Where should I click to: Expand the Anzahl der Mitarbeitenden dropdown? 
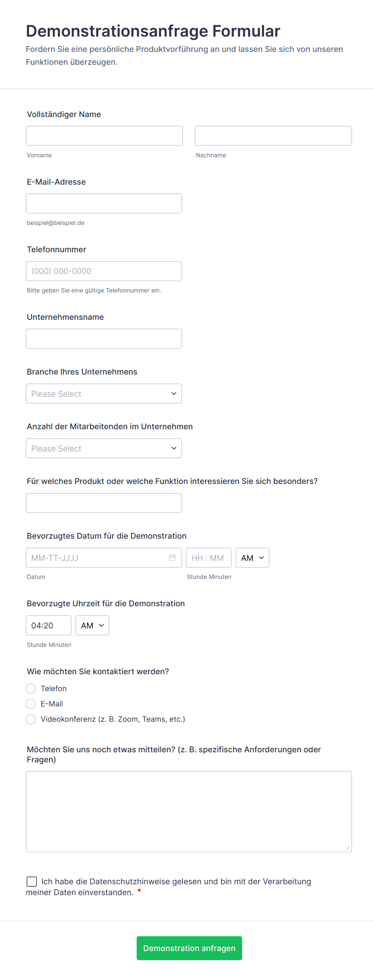(104, 448)
